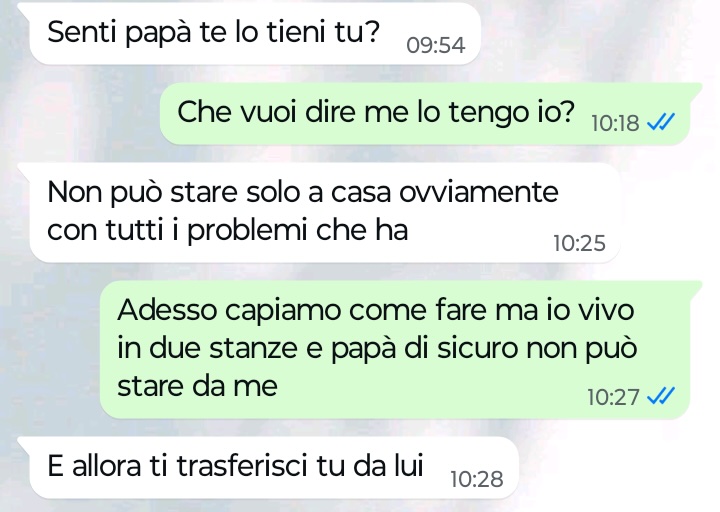Tap the 10:18 timestamp on sent message

coord(615,123)
